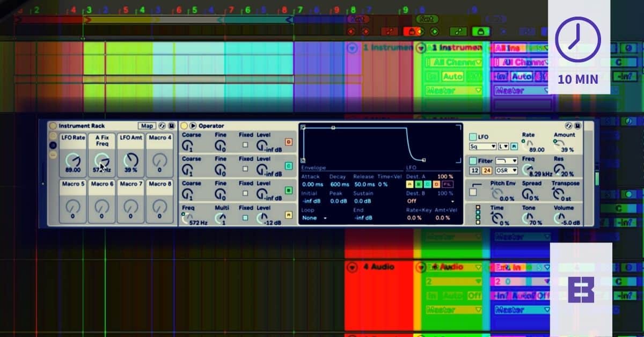Select oscillator D button
This screenshot has height=337, width=644.
point(289,142)
